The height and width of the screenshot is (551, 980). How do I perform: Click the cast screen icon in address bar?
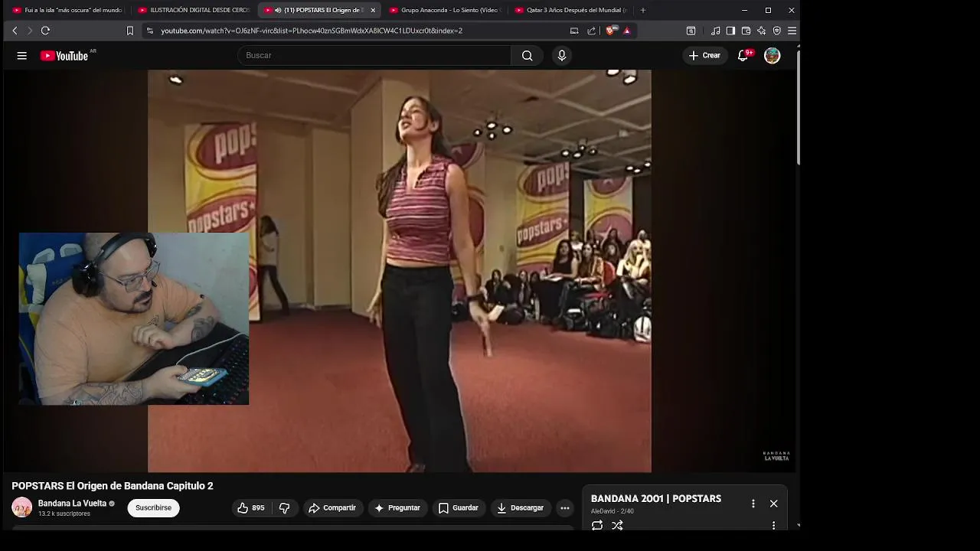pos(574,31)
